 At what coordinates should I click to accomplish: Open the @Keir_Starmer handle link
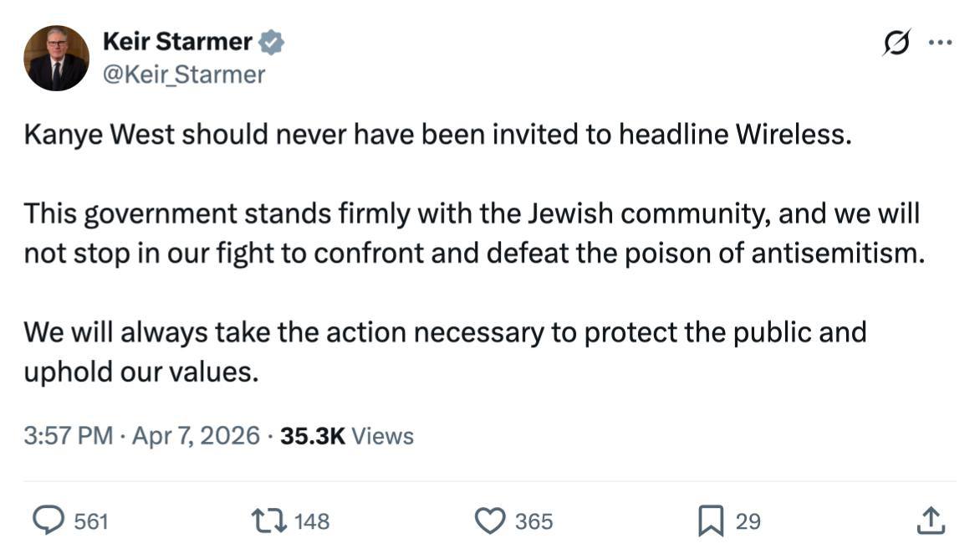183,74
